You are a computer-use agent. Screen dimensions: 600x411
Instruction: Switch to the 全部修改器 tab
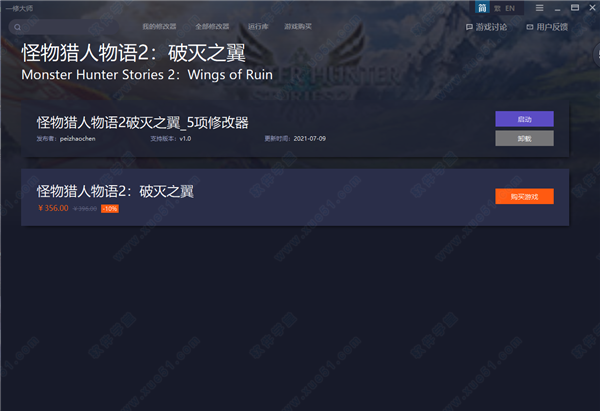point(212,26)
